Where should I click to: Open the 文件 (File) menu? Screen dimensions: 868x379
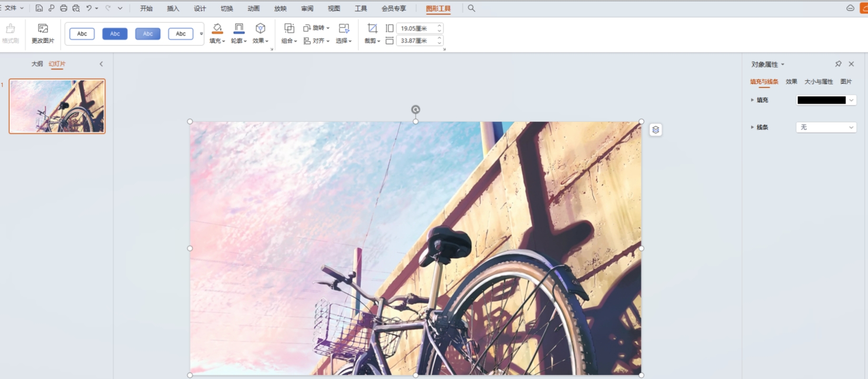[13, 8]
